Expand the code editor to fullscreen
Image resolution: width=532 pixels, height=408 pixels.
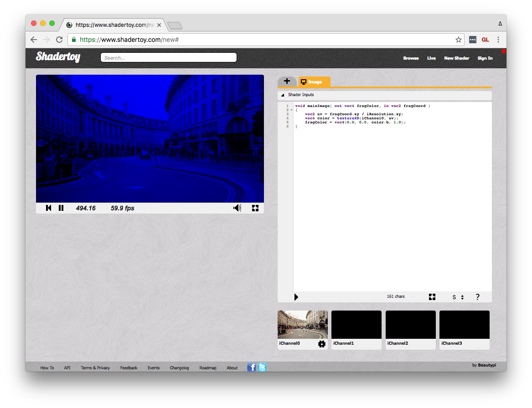432,297
